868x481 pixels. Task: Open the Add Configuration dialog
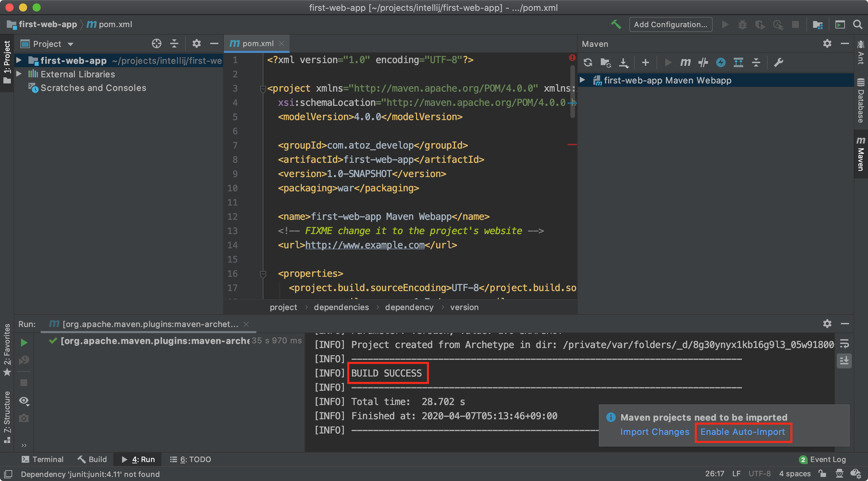(x=670, y=24)
